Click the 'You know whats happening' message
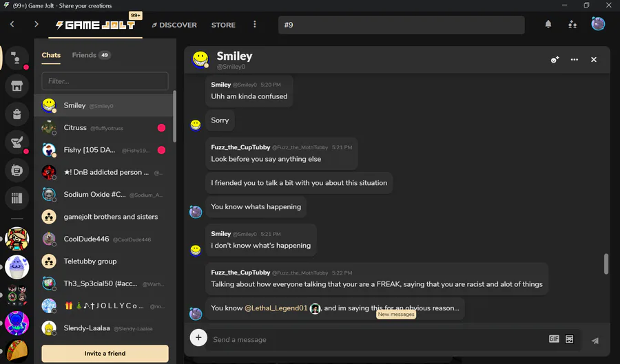The image size is (620, 364). pos(256,206)
